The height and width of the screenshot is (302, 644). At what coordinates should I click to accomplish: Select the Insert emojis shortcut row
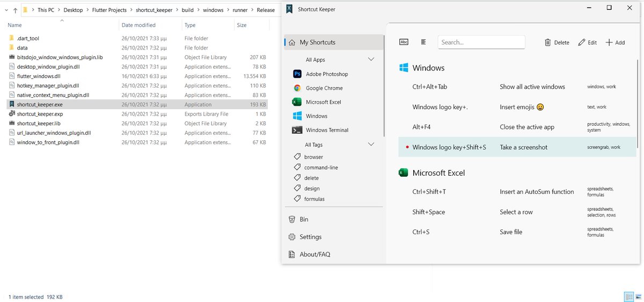[x=517, y=107]
